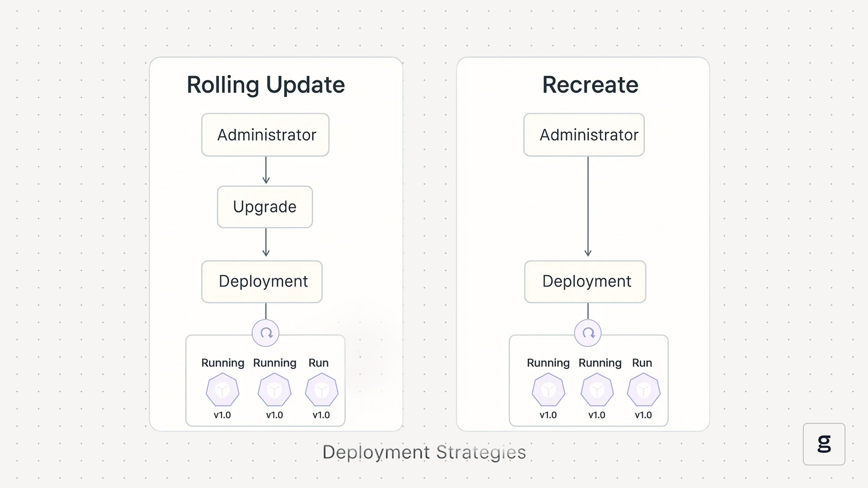Viewport: 868px width, 488px height.
Task: Click the refresh icon under Rolling Update Deployment
Action: pos(266,333)
